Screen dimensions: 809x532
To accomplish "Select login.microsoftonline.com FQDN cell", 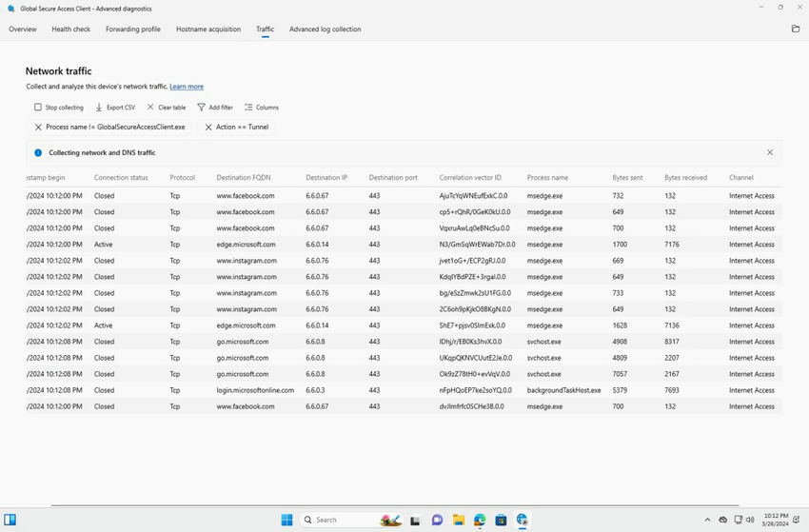I will 255,390.
